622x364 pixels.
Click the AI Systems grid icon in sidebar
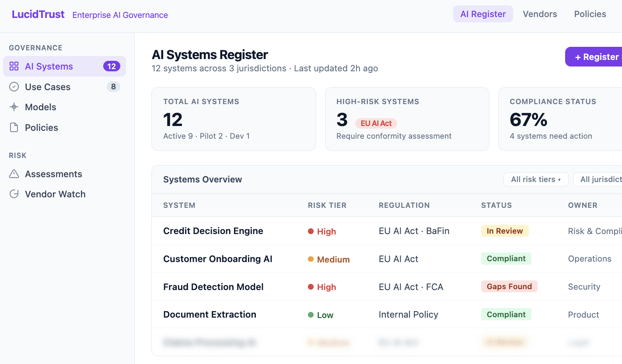14,66
